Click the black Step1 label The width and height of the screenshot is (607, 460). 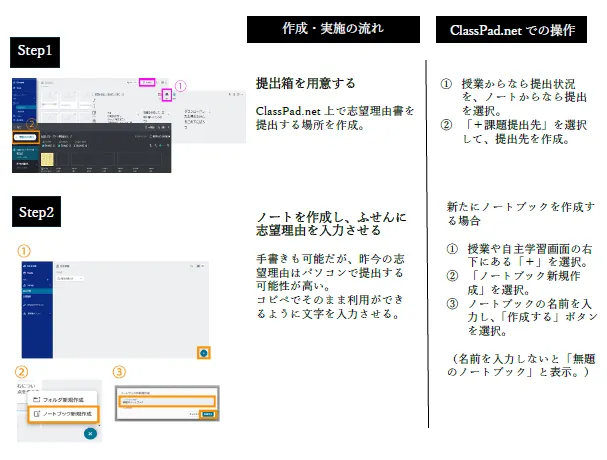(39, 49)
